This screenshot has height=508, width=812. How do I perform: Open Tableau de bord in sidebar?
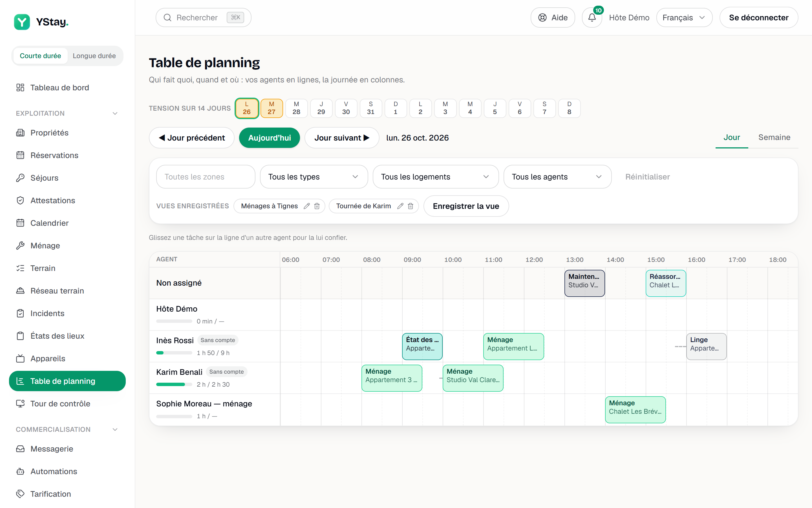click(67, 88)
